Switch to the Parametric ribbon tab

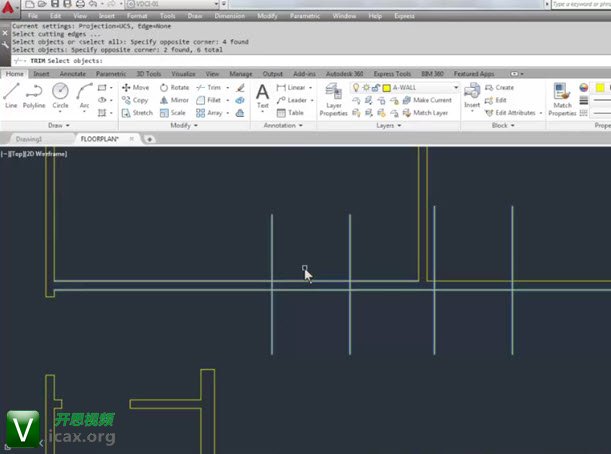(x=111, y=74)
